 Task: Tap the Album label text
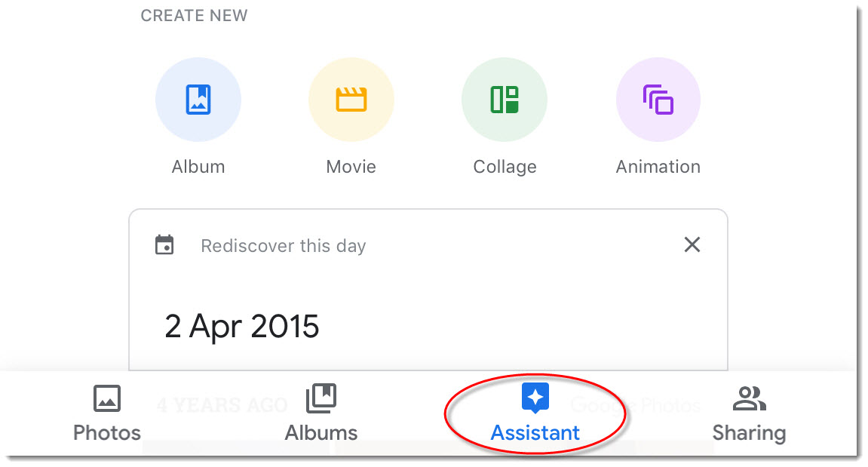coord(198,166)
